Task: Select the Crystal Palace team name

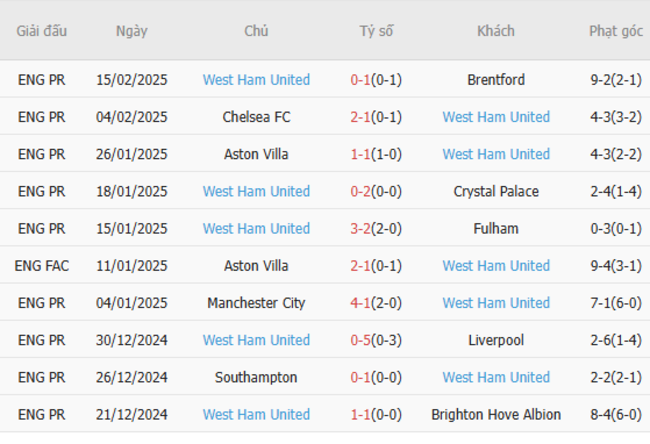Action: [x=496, y=191]
